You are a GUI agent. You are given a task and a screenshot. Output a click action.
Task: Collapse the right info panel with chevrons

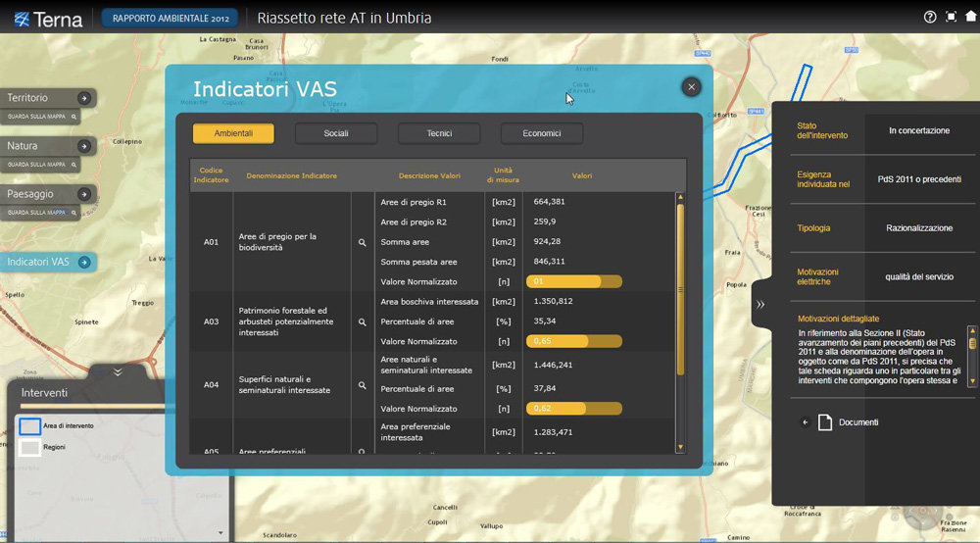[760, 305]
